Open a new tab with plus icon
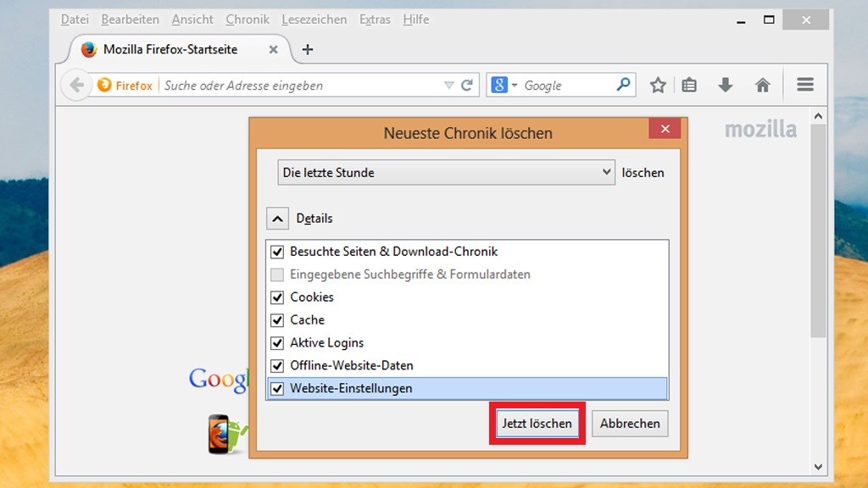Viewport: 868px width, 488px height. click(308, 49)
